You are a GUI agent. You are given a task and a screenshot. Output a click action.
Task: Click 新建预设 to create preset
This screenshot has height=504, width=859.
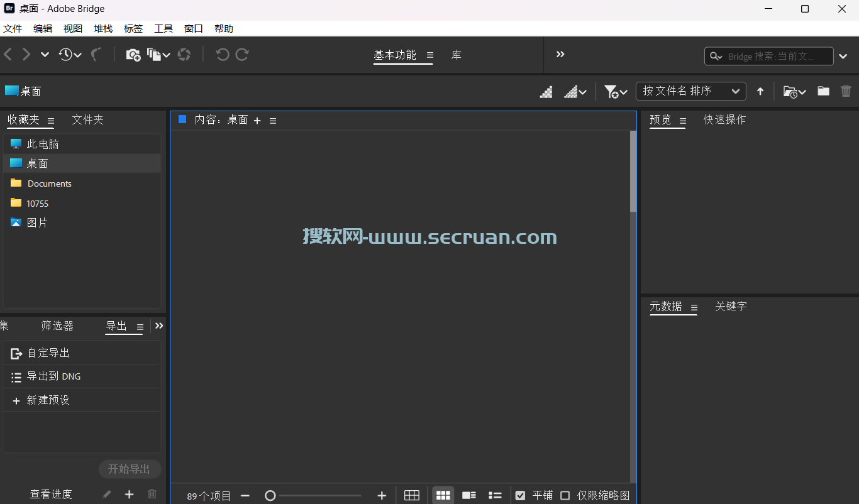point(82,400)
